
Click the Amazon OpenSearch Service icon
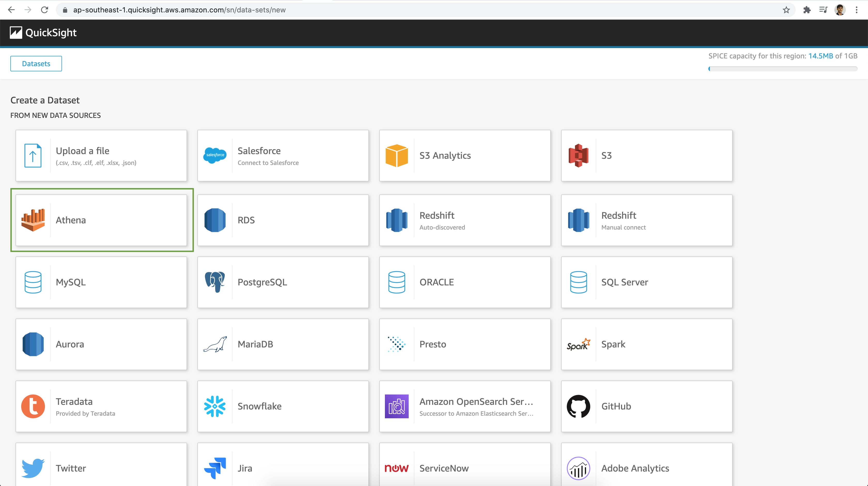(x=397, y=406)
